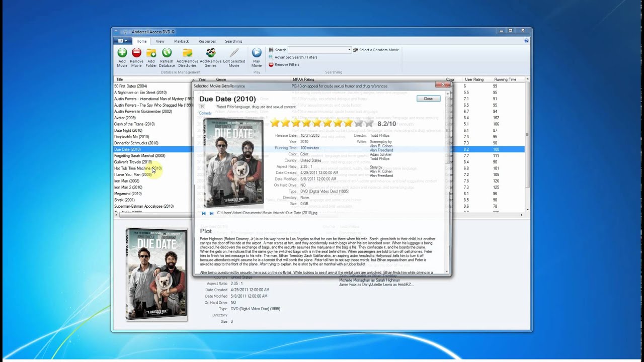Click the Color column header

[x=450, y=79]
